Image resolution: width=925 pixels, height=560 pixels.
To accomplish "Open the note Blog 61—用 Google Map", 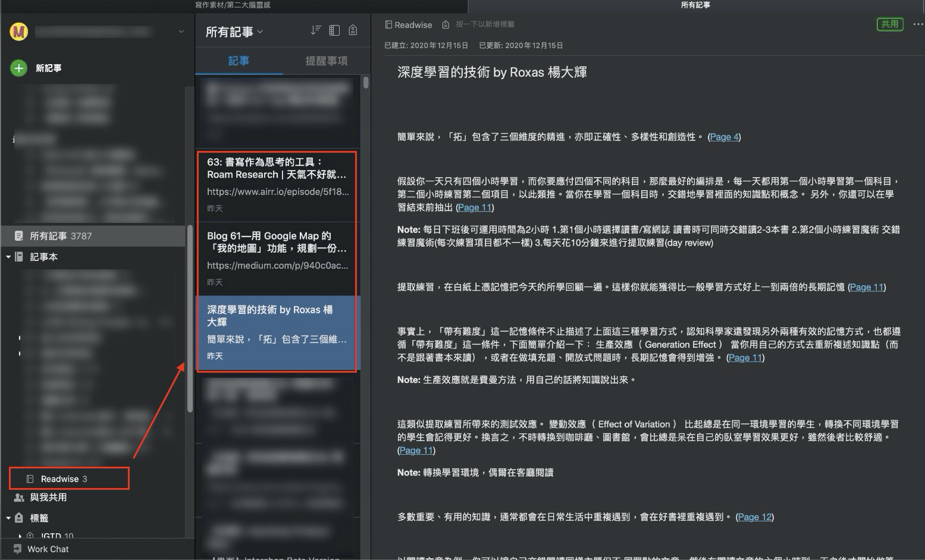I will (x=277, y=259).
